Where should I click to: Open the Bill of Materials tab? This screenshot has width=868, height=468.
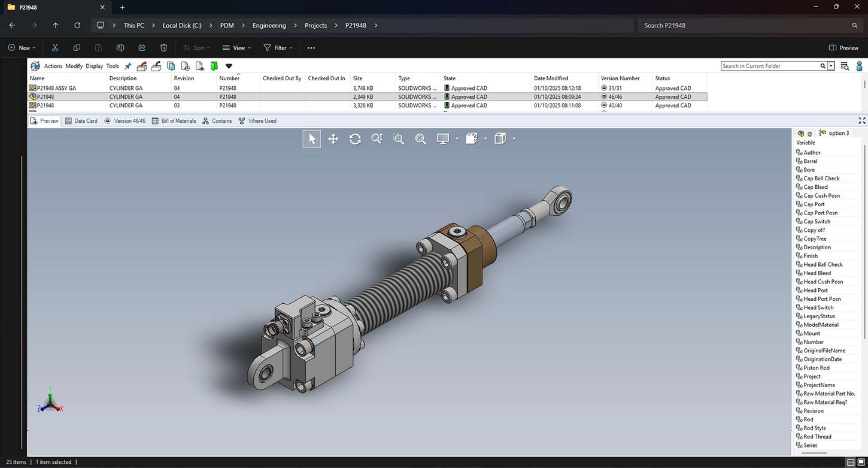174,121
